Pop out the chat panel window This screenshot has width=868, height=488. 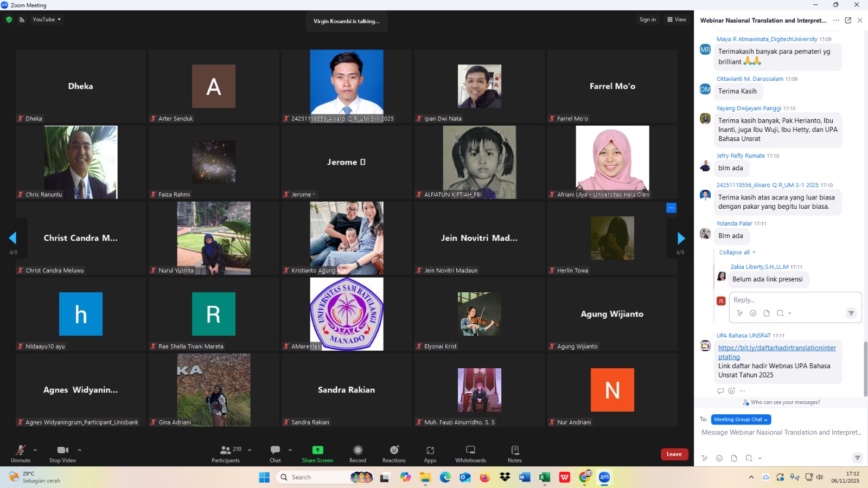click(848, 21)
